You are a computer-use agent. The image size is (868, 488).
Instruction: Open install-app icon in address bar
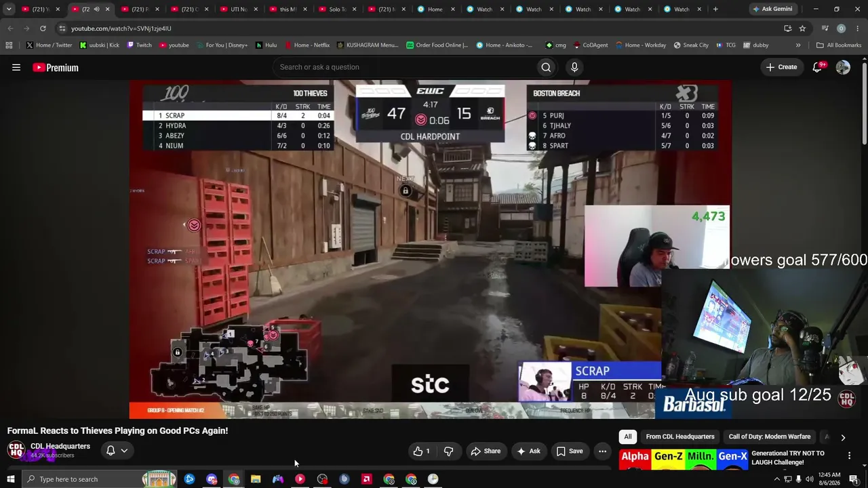pos(787,28)
